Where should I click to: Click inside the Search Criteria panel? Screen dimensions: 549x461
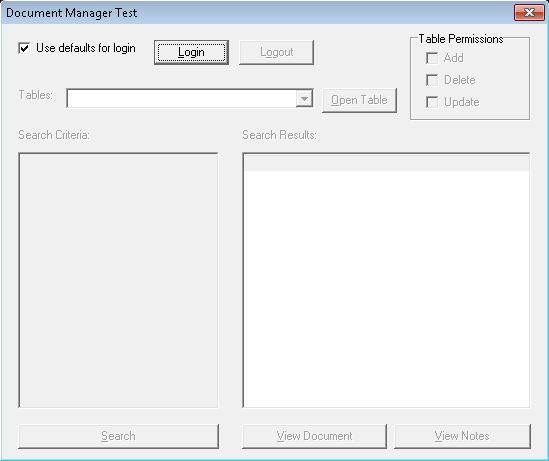coord(118,280)
